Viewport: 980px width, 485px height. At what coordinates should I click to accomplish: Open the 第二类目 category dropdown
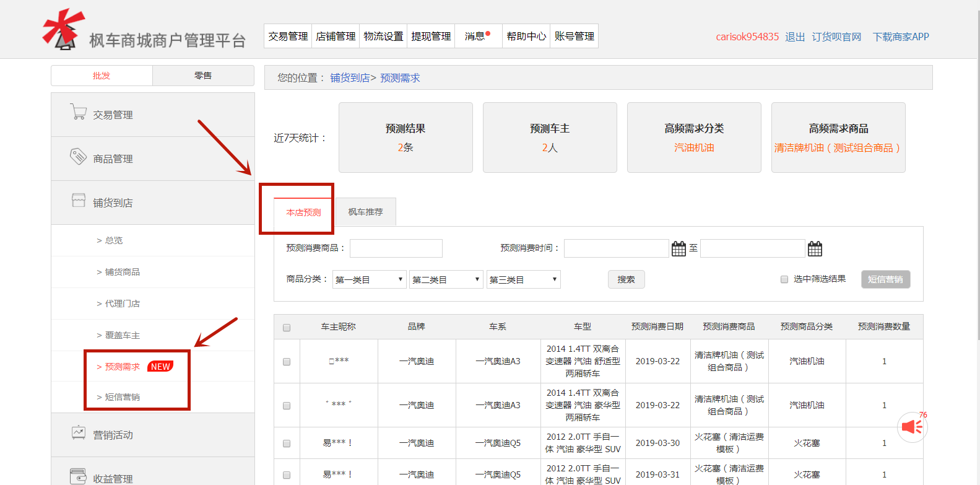tap(446, 279)
